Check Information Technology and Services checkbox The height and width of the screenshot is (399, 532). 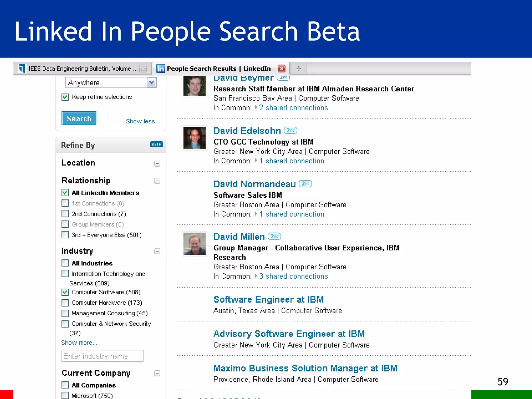click(x=65, y=274)
